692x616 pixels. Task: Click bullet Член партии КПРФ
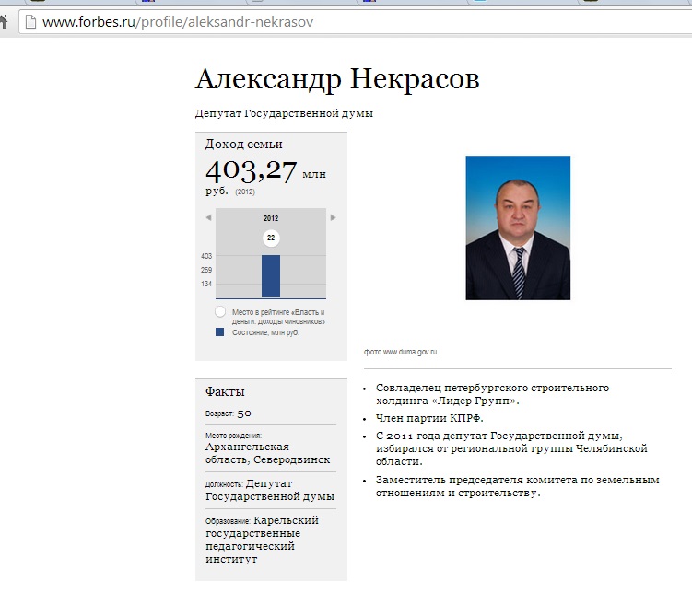(429, 418)
